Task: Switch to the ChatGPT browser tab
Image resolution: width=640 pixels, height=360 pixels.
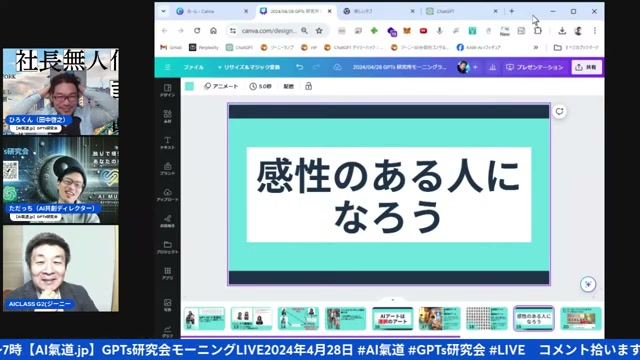Action: click(462, 11)
